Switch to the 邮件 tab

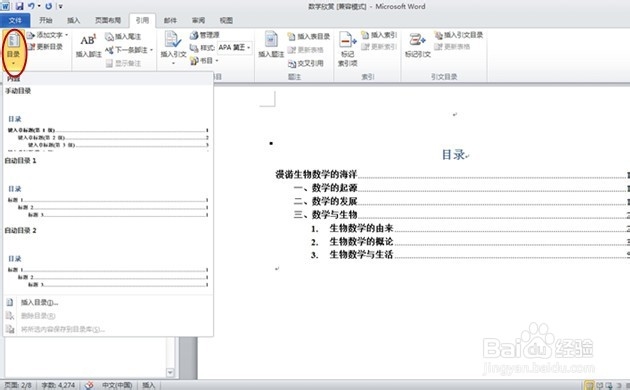[x=170, y=20]
